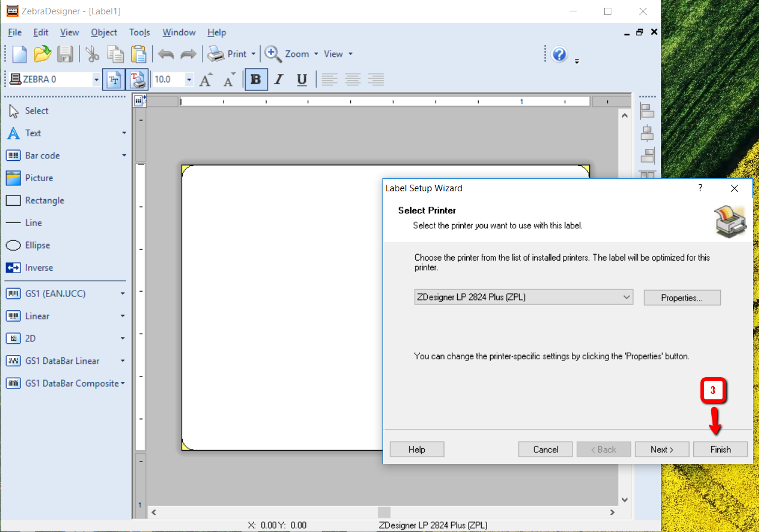759x532 pixels.
Task: Align text left
Action: tap(329, 79)
